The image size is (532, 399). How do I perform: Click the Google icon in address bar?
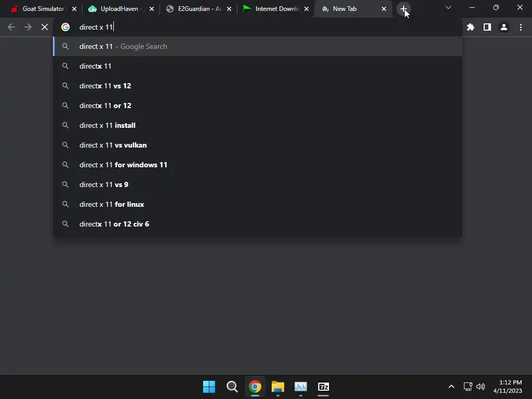(x=65, y=27)
